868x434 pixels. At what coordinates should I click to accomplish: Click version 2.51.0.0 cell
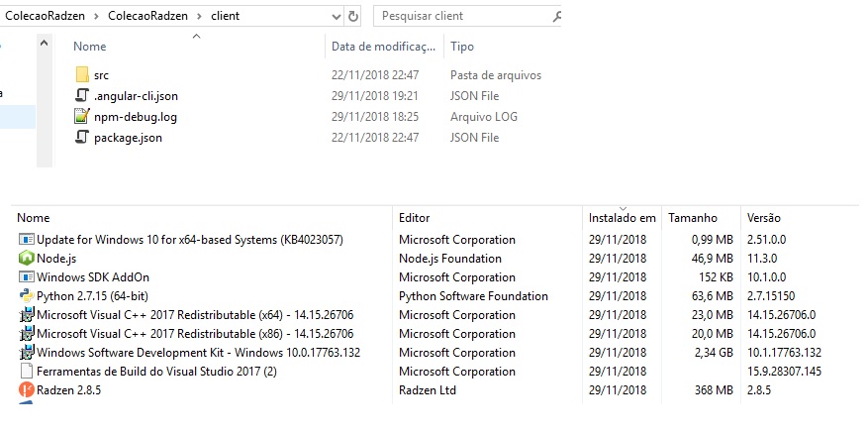(x=766, y=240)
